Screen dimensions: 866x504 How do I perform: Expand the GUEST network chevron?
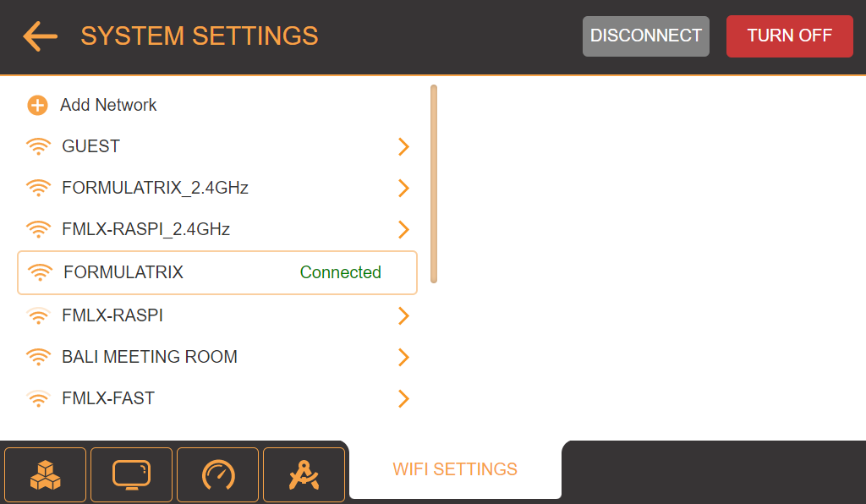coord(403,147)
